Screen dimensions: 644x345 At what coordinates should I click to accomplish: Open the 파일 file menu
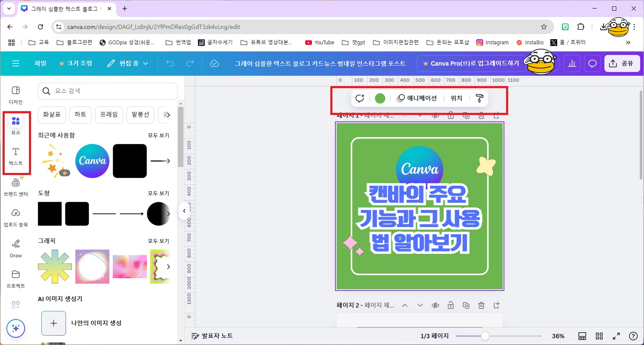click(x=40, y=63)
